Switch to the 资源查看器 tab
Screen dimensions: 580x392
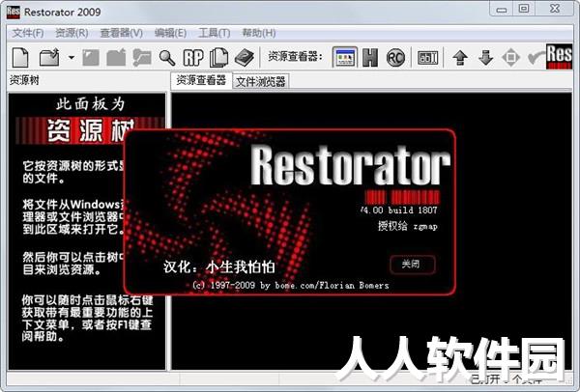coord(201,80)
